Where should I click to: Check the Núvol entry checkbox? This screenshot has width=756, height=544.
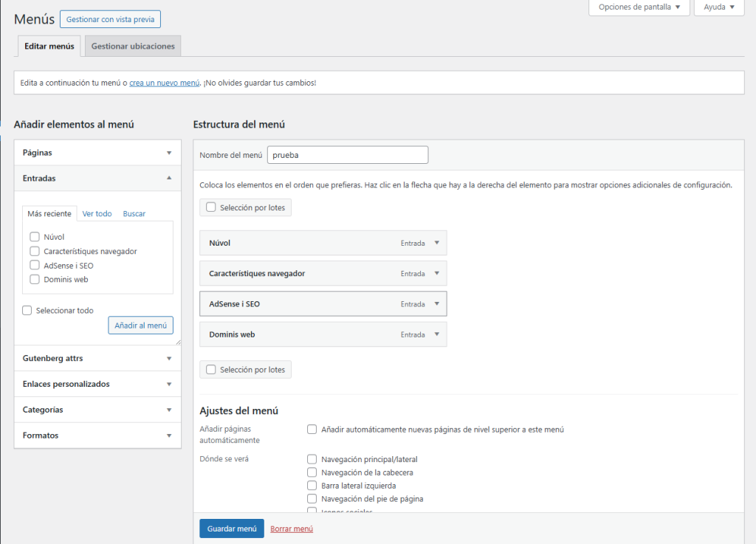[x=34, y=237]
